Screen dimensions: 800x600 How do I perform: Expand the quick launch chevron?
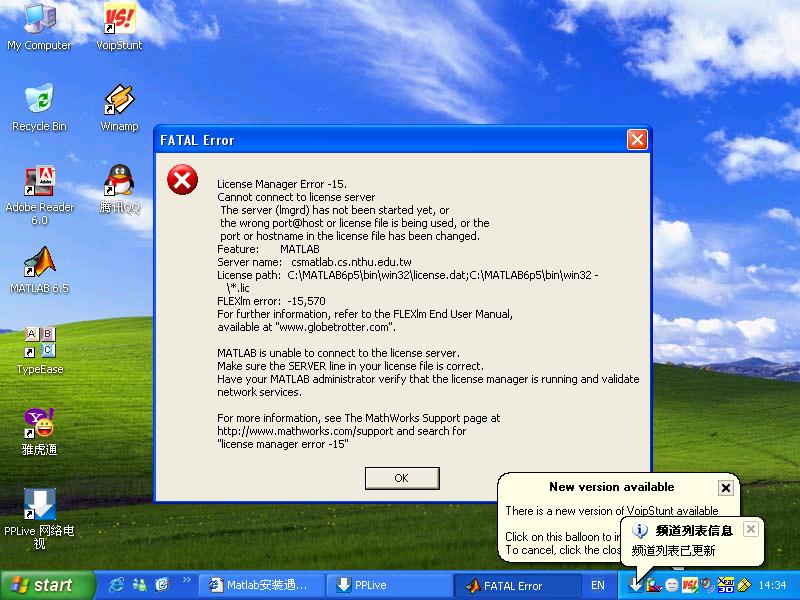186,580
